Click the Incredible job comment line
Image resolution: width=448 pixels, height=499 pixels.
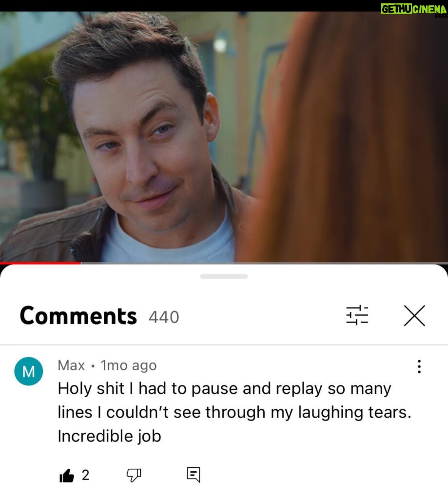[x=109, y=436]
